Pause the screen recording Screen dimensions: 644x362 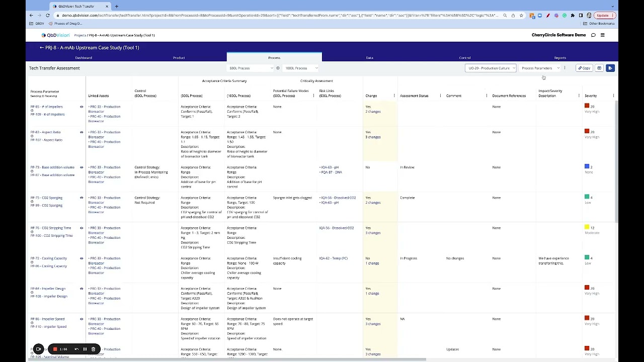(85, 349)
